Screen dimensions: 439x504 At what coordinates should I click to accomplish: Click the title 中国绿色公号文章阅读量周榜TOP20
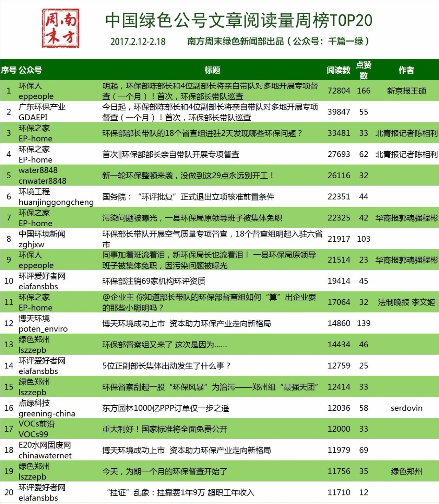(237, 21)
